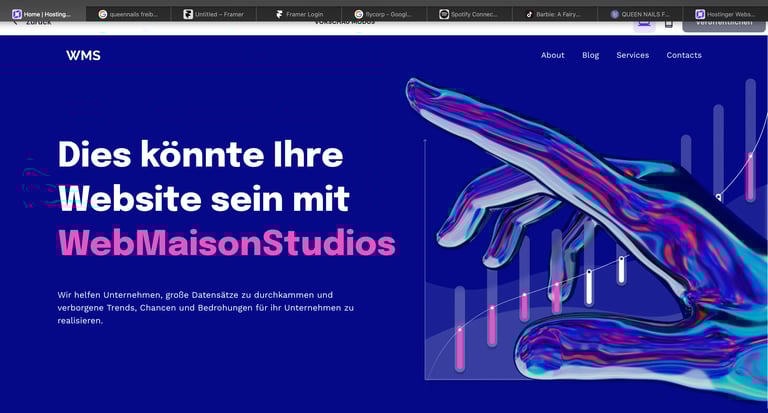Image resolution: width=768 pixels, height=413 pixels.
Task: Select desktop preview device icon
Action: tap(644, 24)
